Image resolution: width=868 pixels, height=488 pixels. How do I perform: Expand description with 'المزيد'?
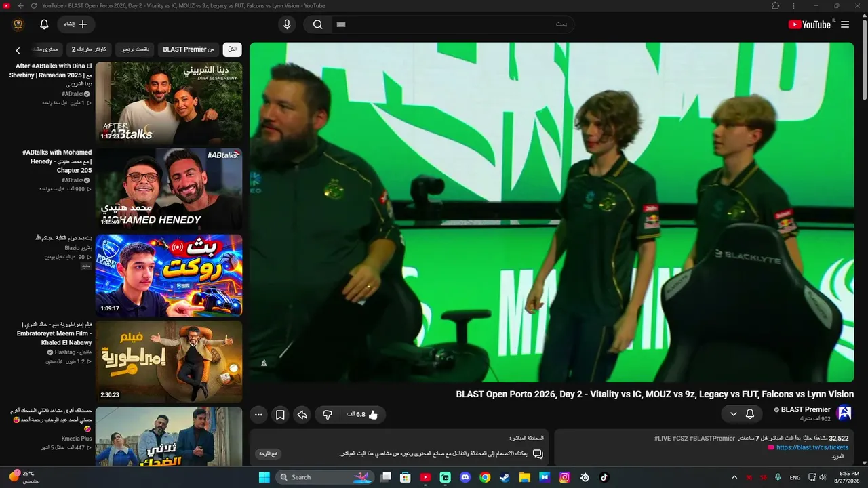coord(838,456)
